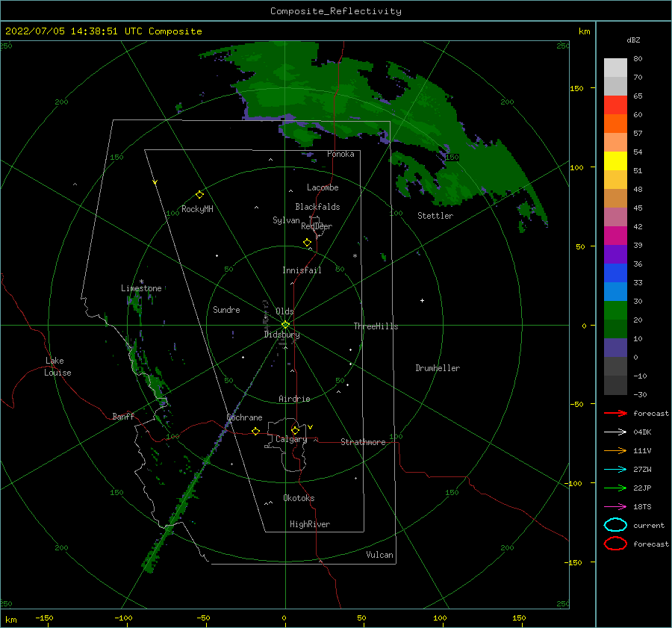Click the 80 dBZ white color swatch

click(x=615, y=67)
